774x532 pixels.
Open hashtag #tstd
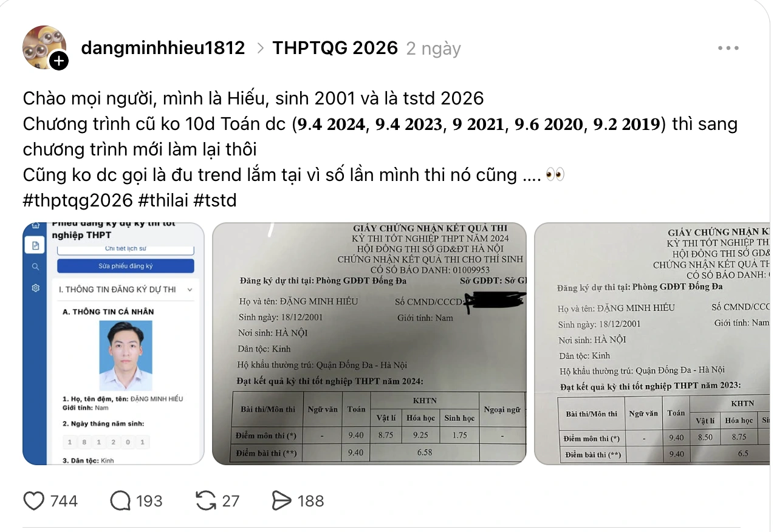[x=215, y=200]
